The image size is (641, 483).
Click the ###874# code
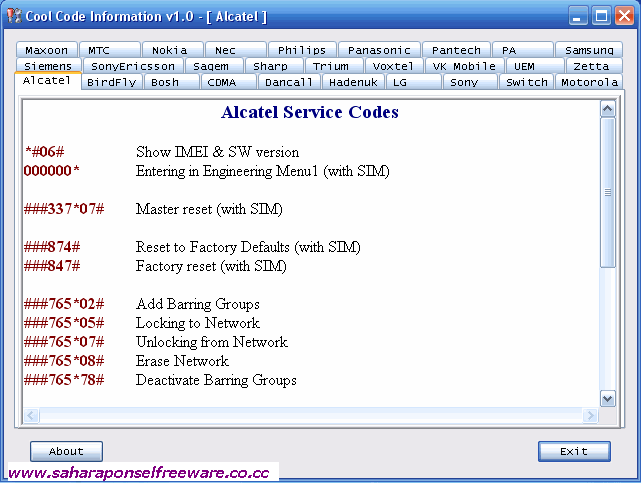[52, 247]
